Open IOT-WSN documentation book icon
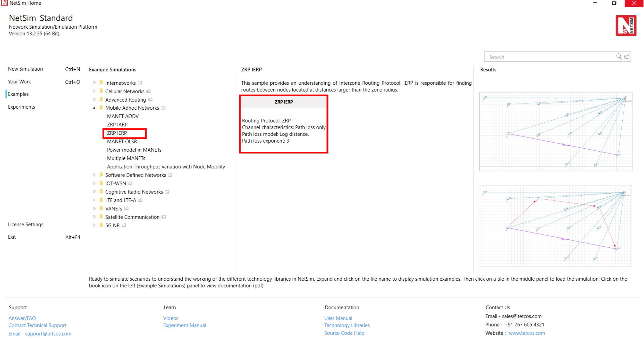This screenshot has width=644, height=340. [130, 183]
